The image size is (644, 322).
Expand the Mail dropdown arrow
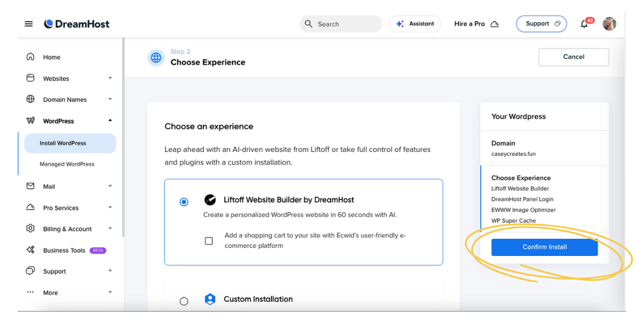[x=110, y=186]
